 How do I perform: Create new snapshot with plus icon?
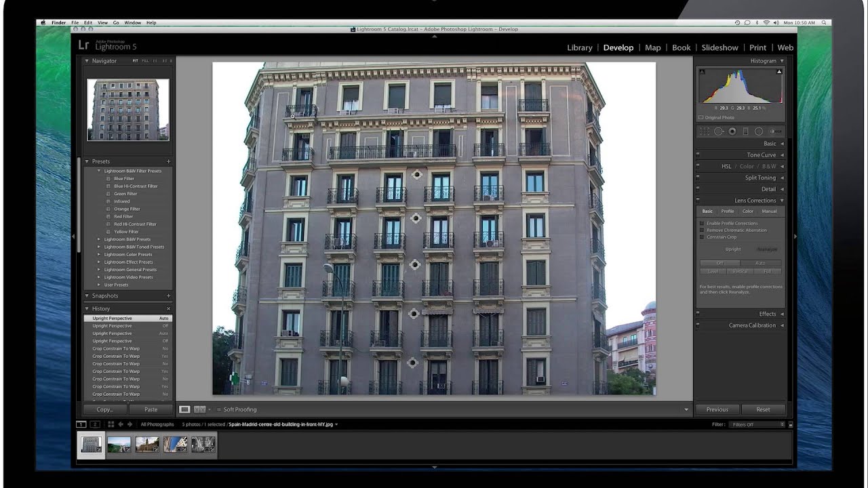coord(169,296)
